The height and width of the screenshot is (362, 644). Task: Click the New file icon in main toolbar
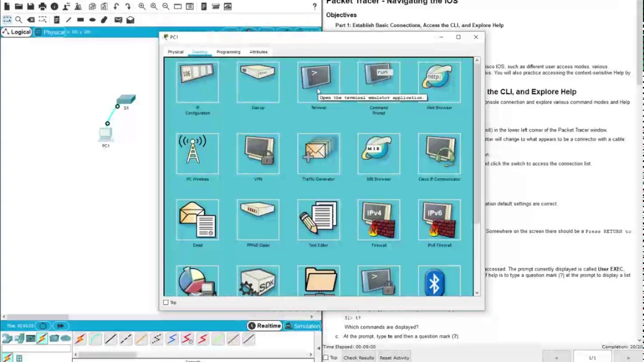pos(7,7)
